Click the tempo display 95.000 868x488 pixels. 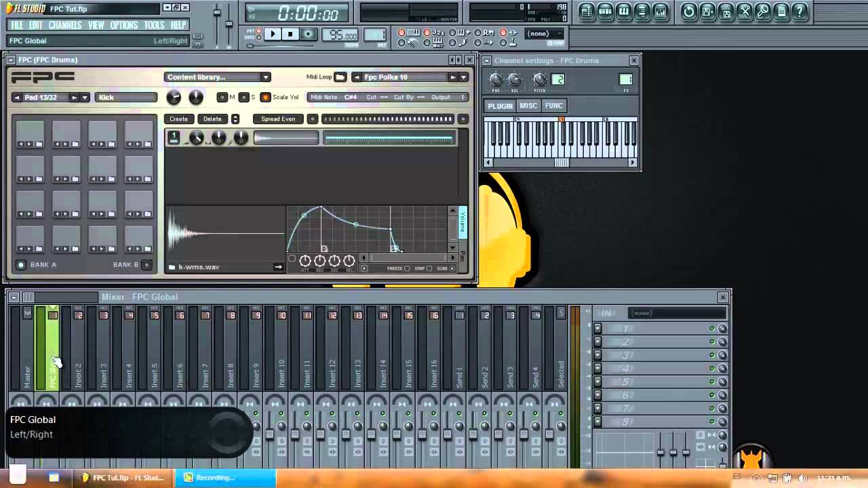pos(340,35)
